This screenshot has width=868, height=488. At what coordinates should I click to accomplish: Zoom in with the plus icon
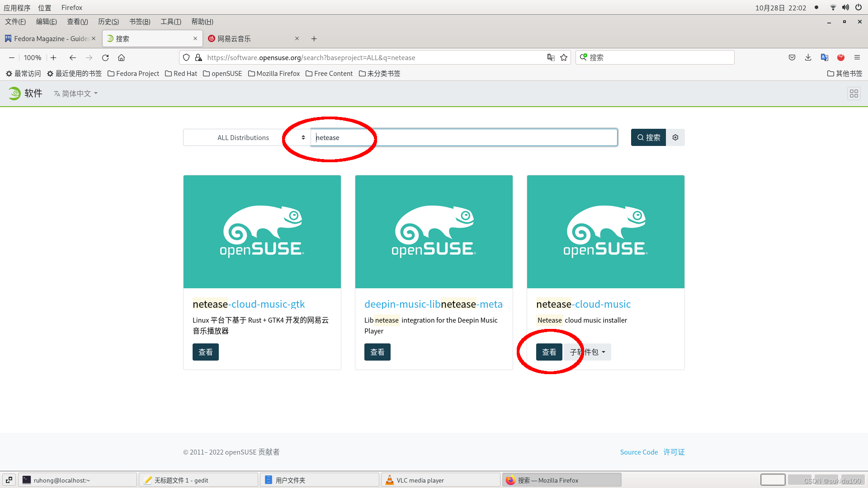point(53,57)
